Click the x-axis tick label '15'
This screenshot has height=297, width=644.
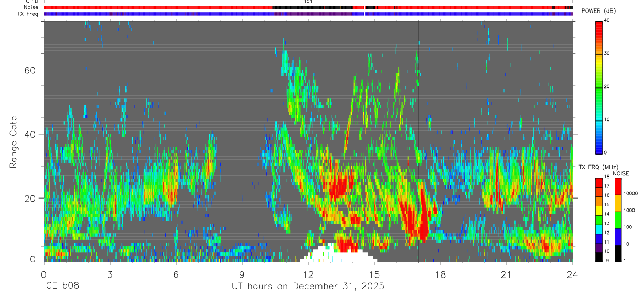point(374,274)
